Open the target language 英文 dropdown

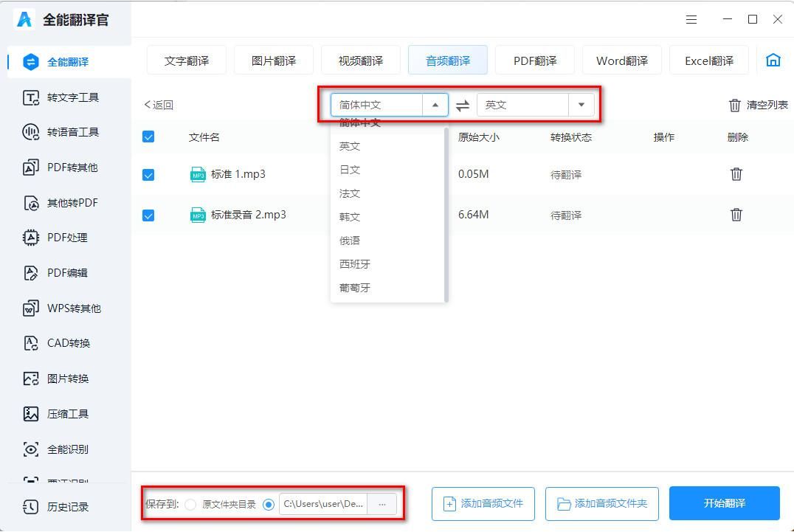(x=582, y=105)
